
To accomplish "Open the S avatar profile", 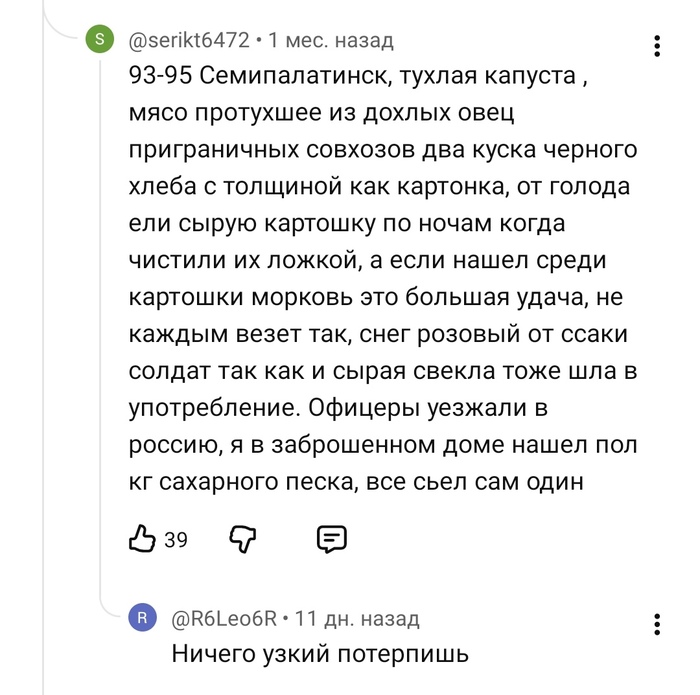I will [x=99, y=41].
